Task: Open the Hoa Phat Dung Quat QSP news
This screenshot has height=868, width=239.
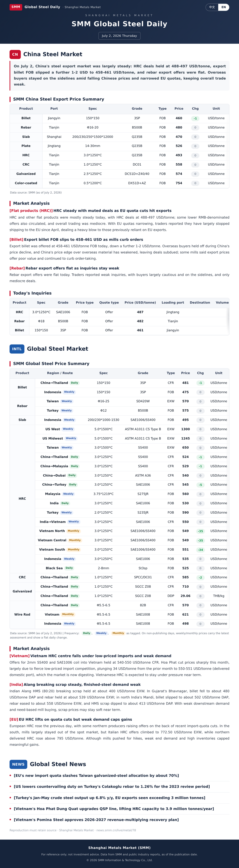Action: pyautogui.click(x=114, y=809)
